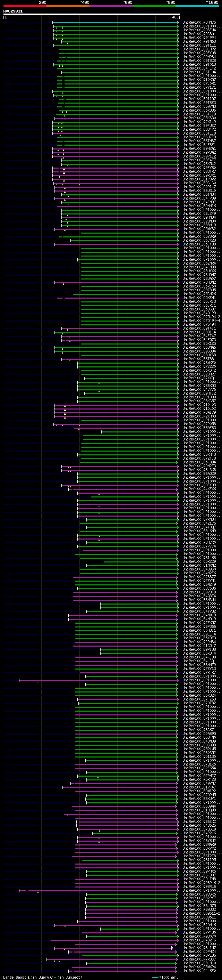Select the UniRef100_Q6P366 label
The image size is (222, 980).
tap(199, 626)
